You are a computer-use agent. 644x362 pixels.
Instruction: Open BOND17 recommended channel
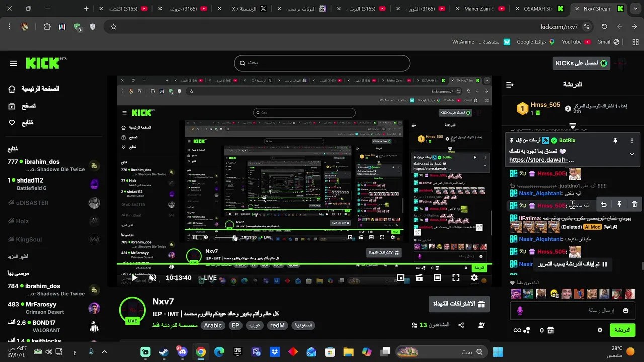53,326
